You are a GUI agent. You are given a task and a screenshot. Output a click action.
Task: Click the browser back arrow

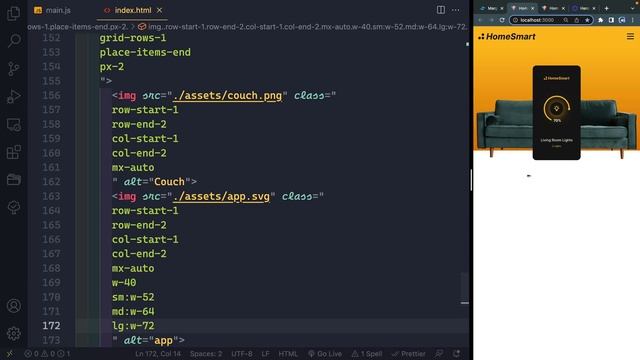click(481, 20)
